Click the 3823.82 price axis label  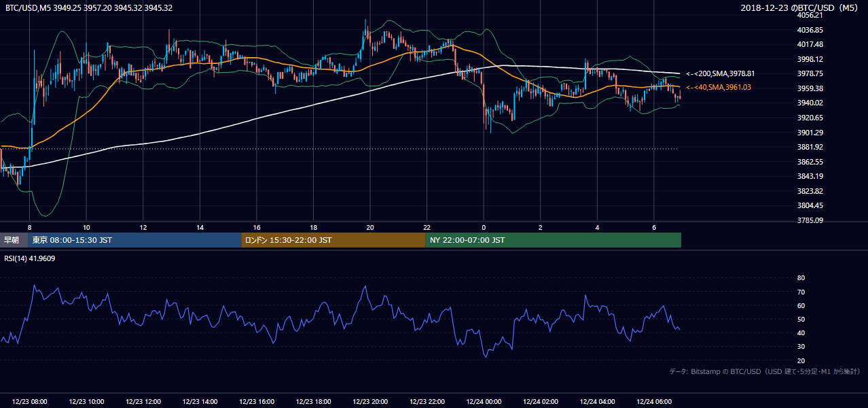pos(810,191)
